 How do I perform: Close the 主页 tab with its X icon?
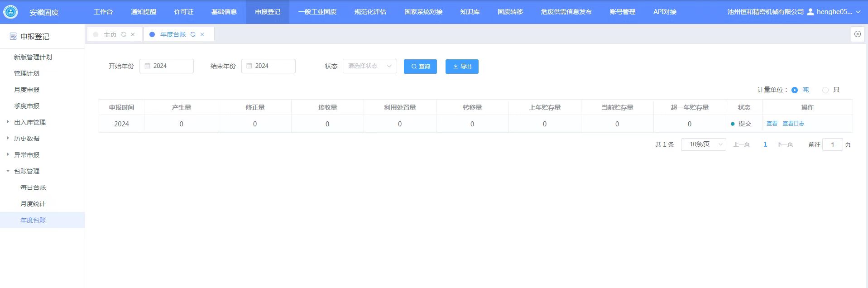click(133, 34)
